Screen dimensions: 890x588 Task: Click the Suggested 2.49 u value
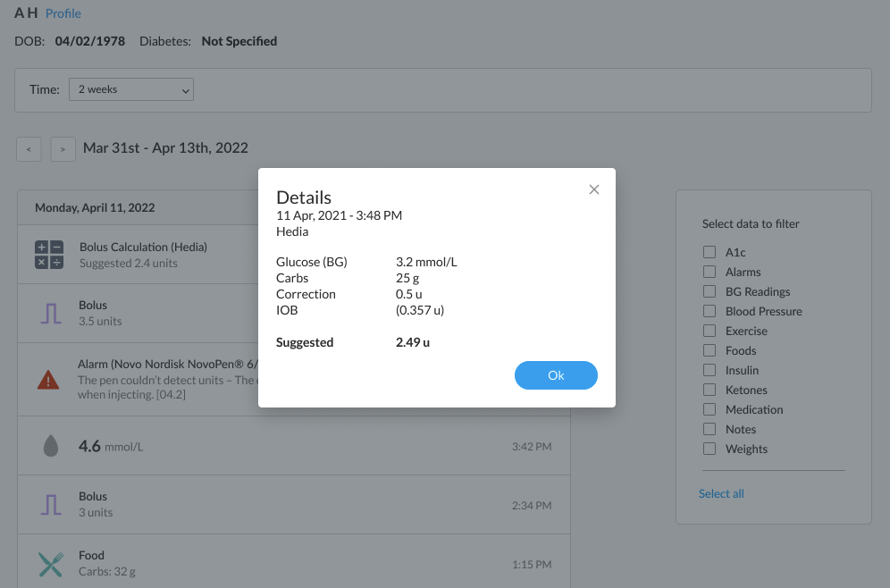413,342
